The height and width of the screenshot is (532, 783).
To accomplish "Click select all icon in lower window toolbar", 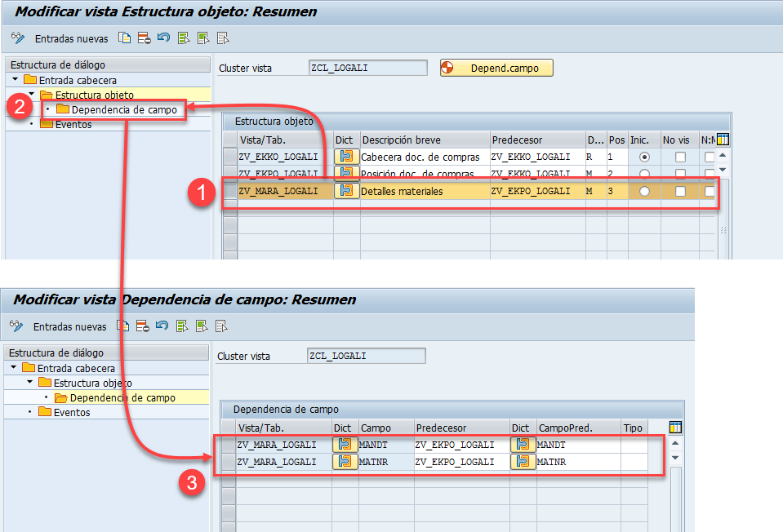I will [x=182, y=326].
